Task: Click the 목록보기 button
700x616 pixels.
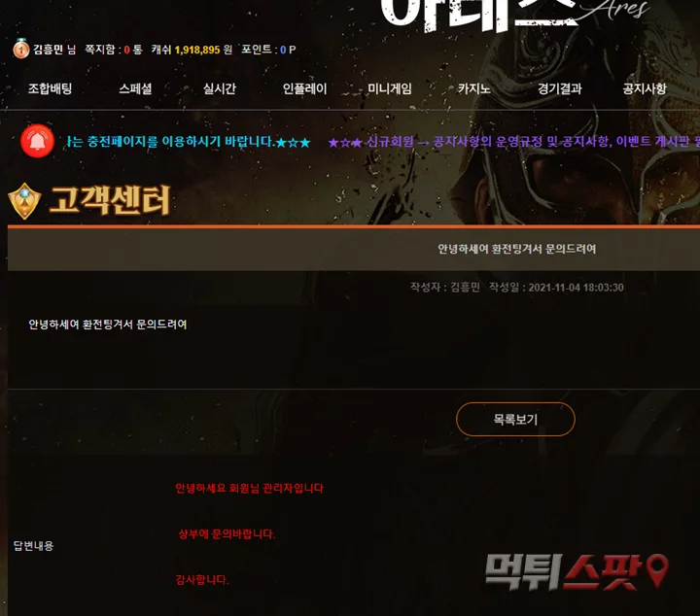Action: point(515,419)
